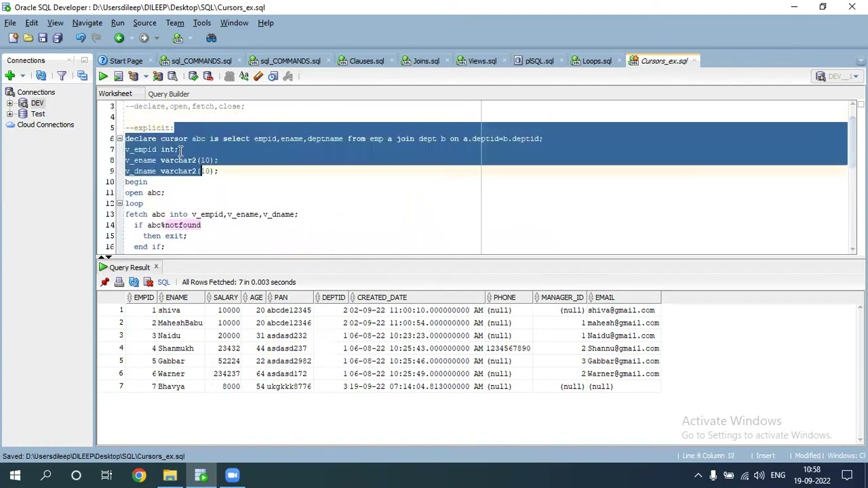
Task: Open the back-navigation history dropdown arrow
Action: point(130,38)
